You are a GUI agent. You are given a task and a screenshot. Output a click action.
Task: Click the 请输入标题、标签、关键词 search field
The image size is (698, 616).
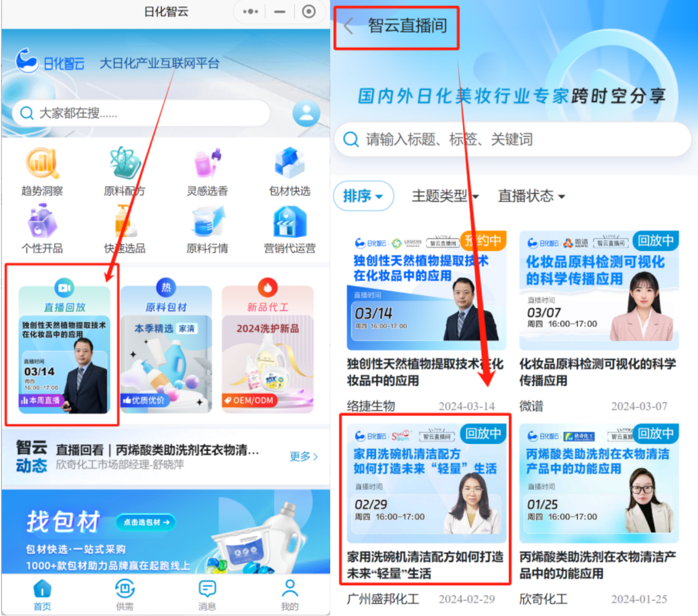tap(514, 139)
